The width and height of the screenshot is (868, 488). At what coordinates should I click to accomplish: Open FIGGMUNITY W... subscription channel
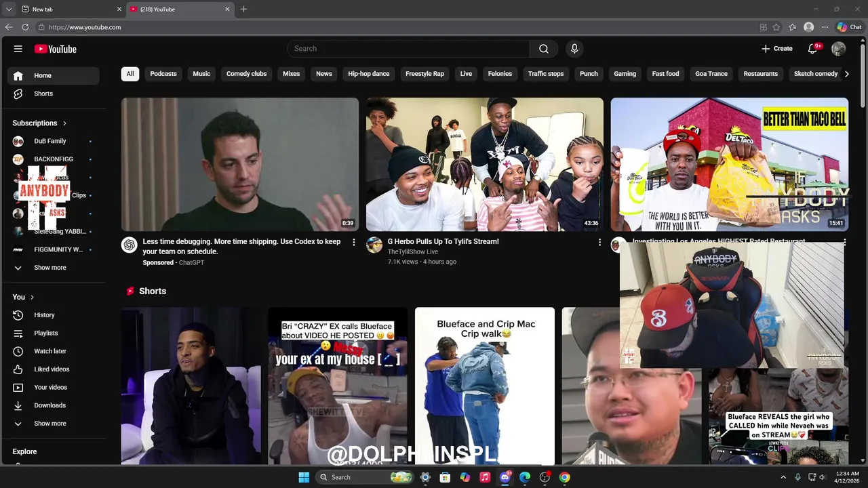54,249
